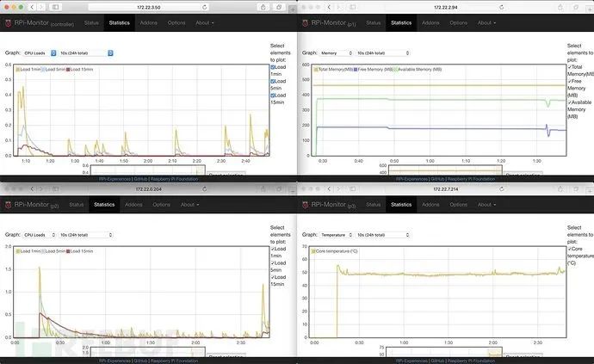Reload the 172.22.3.50 page
Screen dimensions: 594x364
click(x=205, y=7)
